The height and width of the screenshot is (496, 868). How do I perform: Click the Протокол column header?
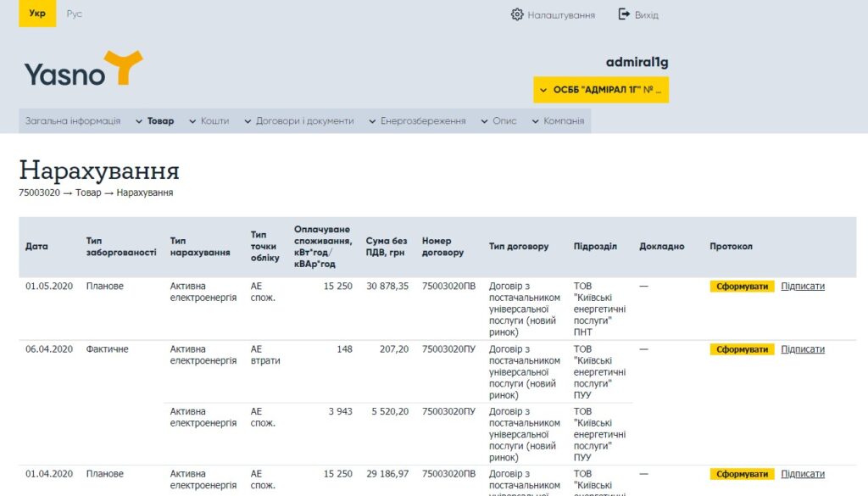(x=731, y=247)
